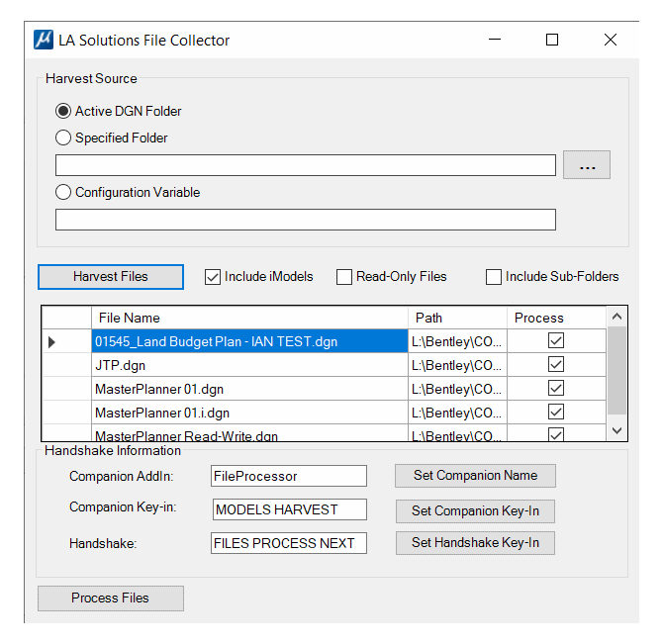Enable the Read-Only Files checkbox
This screenshot has height=644, width=663.
(344, 277)
